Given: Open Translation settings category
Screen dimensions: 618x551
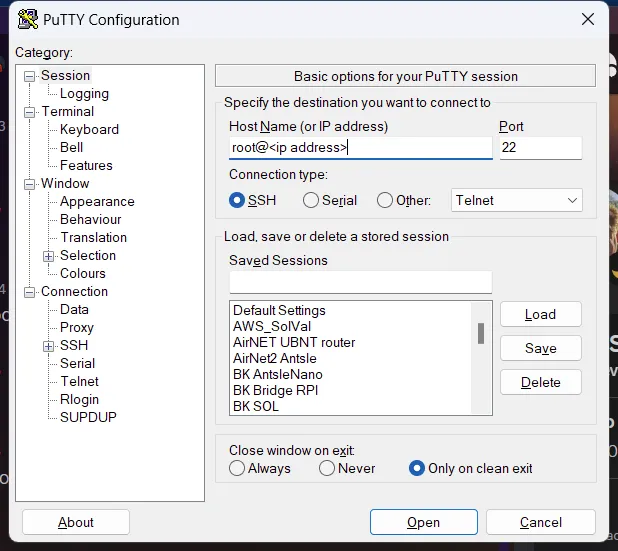Looking at the screenshot, I should (93, 237).
